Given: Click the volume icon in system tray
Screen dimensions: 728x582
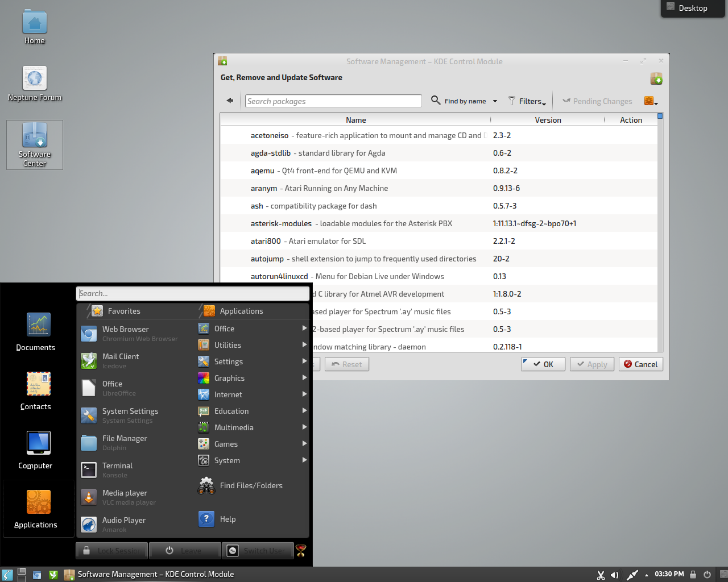Looking at the screenshot, I should click(615, 575).
